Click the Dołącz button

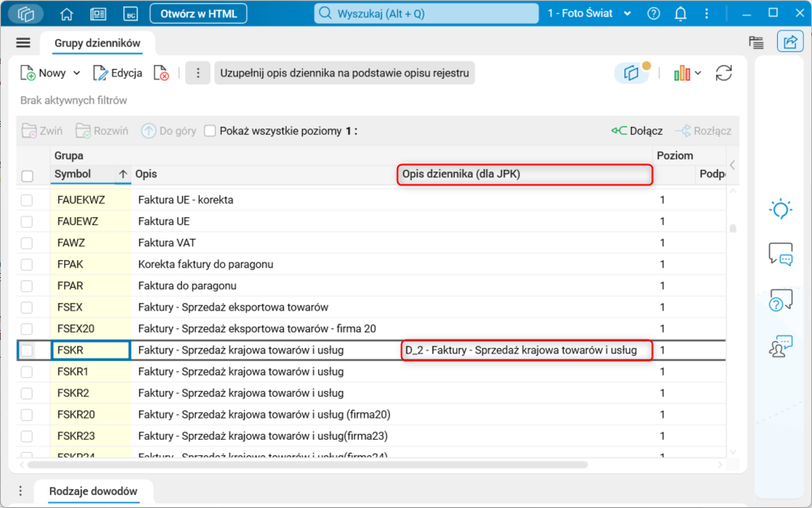(x=637, y=131)
